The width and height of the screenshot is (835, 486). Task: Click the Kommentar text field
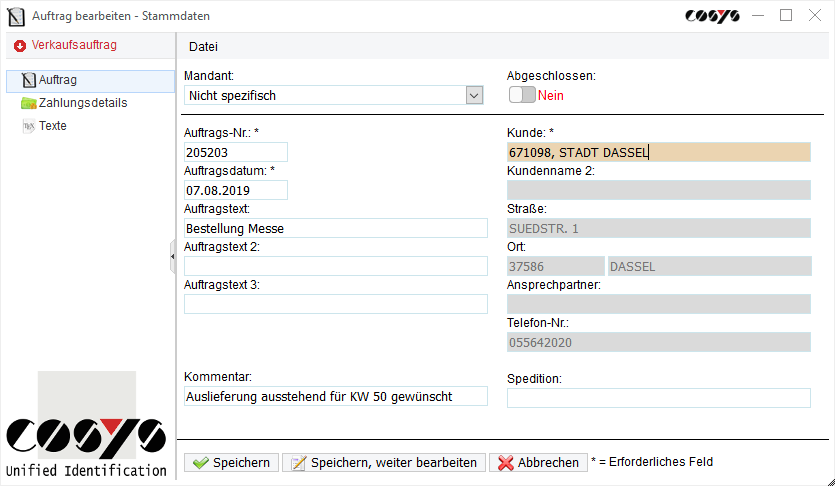point(335,396)
